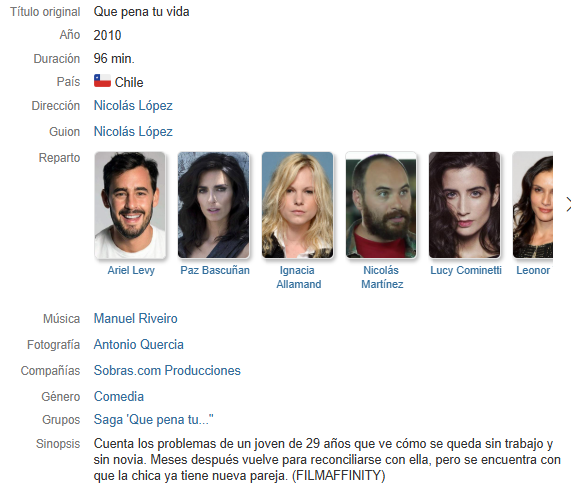Go to Lucy Cominetti name link
Viewport: 571px width, 493px height.
pos(466,270)
